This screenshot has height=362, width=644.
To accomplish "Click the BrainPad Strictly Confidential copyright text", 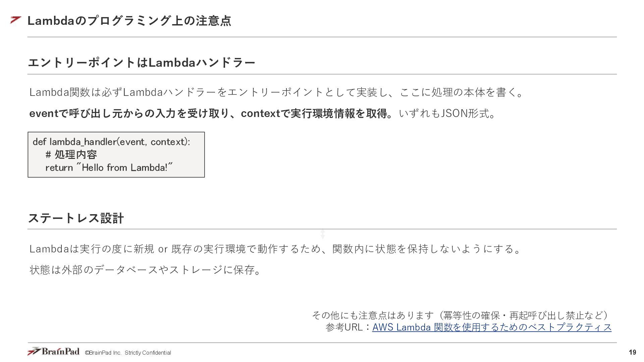I will click(x=128, y=353).
